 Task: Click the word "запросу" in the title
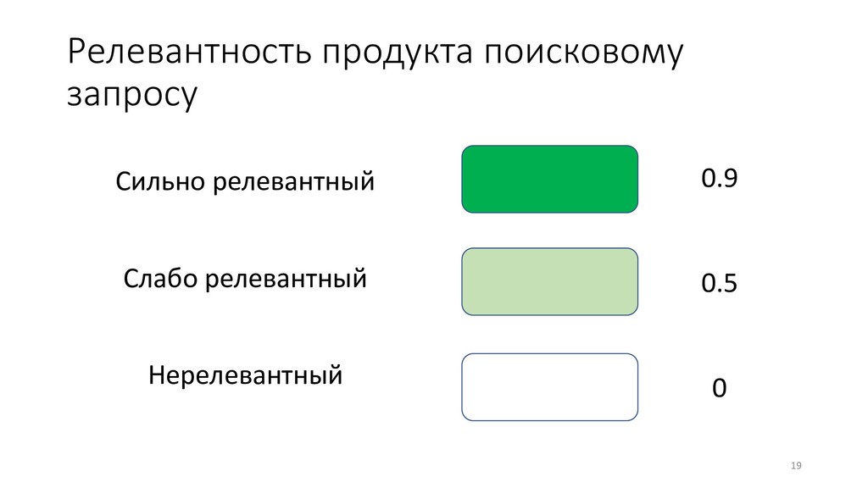[132, 95]
